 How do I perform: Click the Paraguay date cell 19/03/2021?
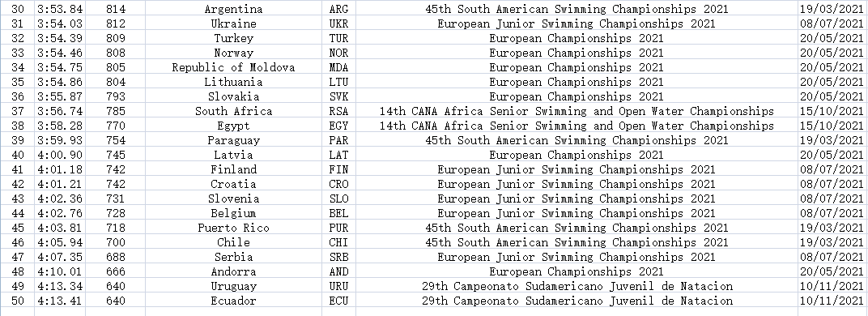tap(832, 140)
